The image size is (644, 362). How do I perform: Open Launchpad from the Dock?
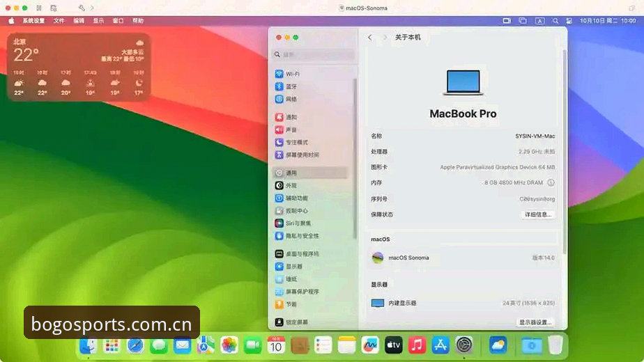(x=112, y=345)
